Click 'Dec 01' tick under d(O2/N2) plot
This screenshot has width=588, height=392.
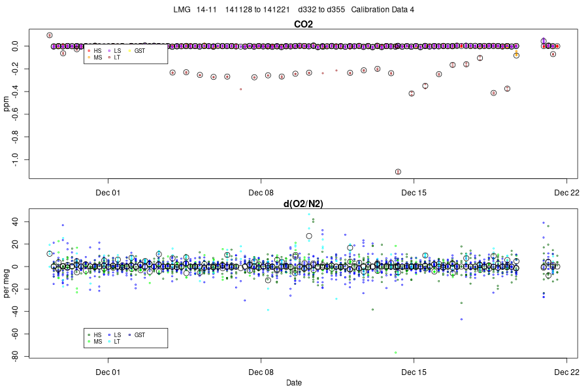point(108,372)
